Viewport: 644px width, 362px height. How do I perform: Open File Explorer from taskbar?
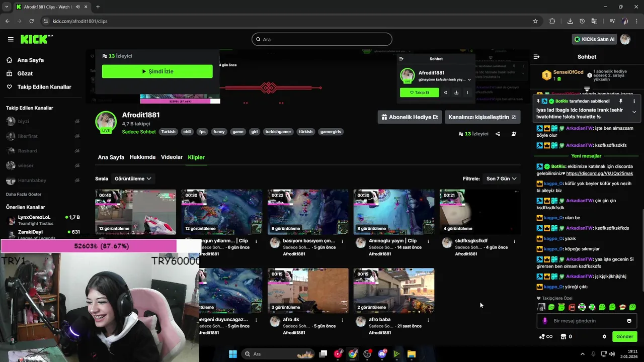pos(411,354)
